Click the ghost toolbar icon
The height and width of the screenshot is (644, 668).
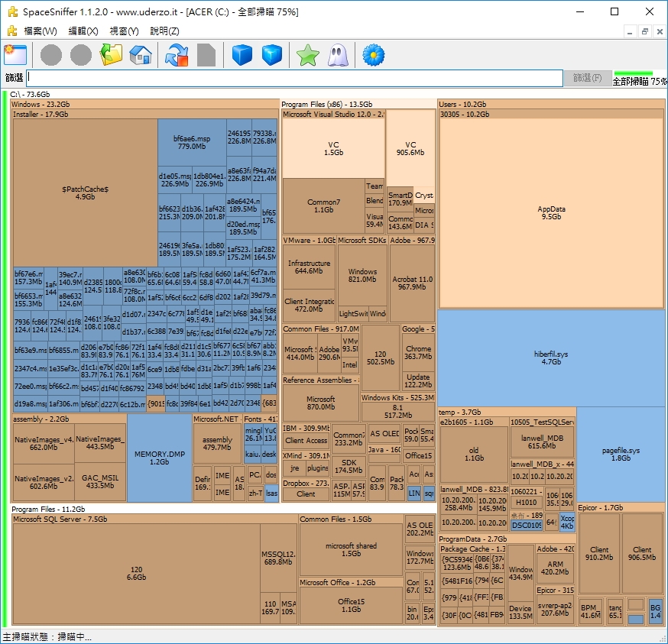337,55
